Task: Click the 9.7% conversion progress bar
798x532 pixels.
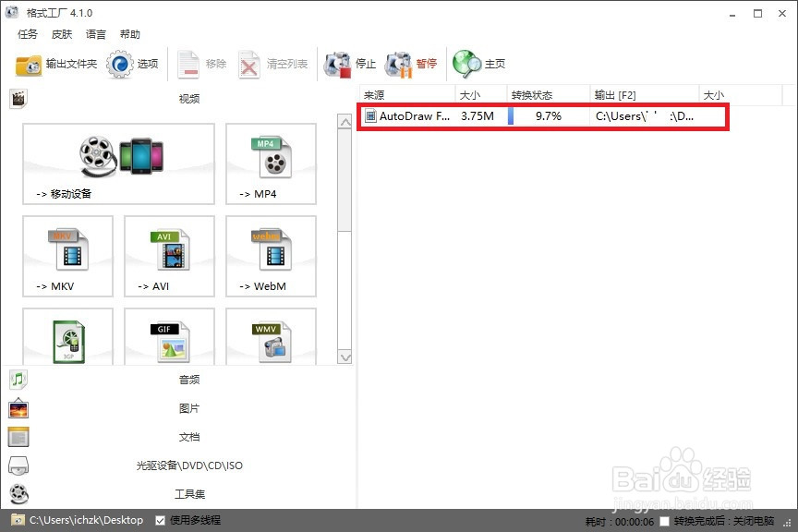Action: click(548, 116)
